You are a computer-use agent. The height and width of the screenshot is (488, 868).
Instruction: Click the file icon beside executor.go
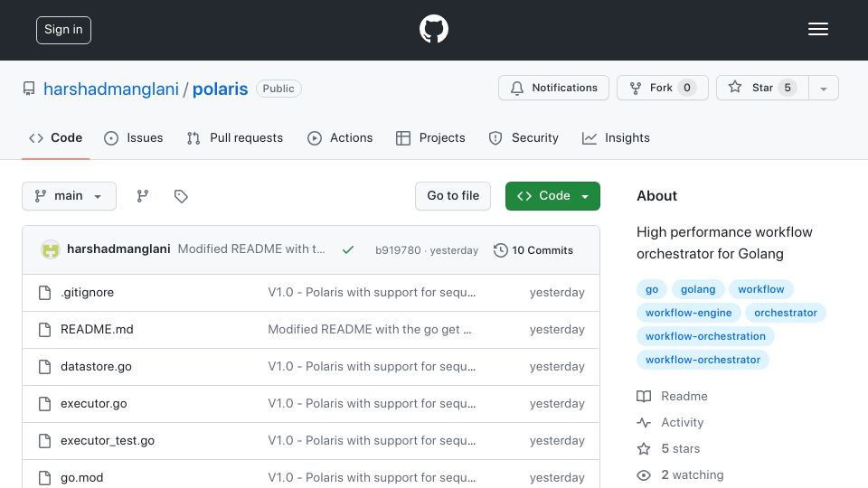click(x=45, y=404)
